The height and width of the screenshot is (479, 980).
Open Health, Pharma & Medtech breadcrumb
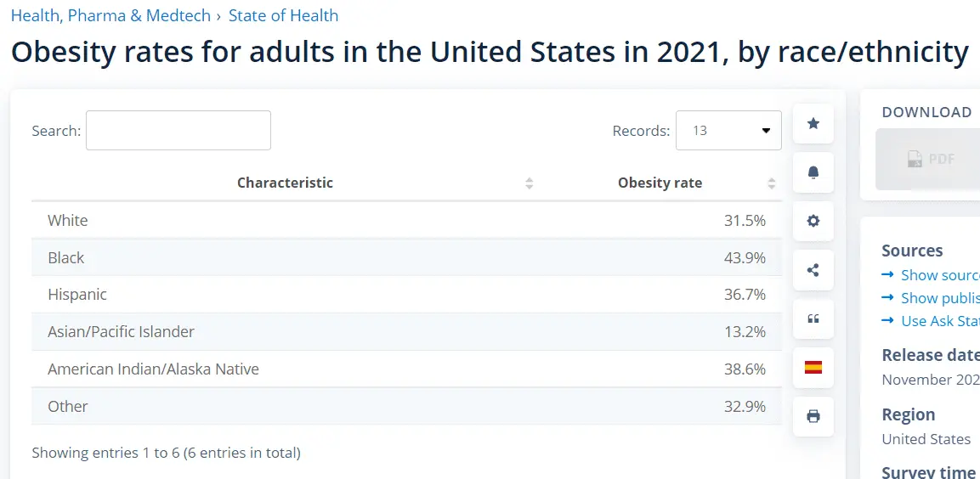pyautogui.click(x=111, y=15)
